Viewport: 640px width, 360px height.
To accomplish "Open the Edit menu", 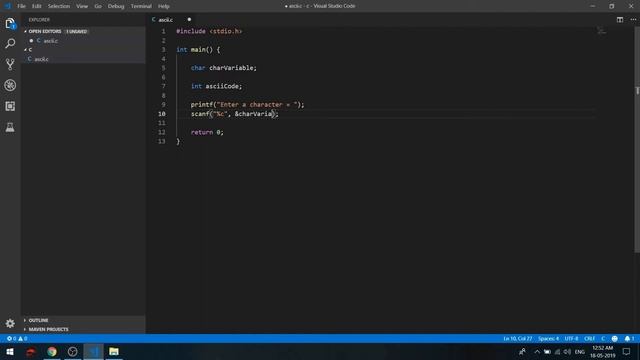I will click(x=37, y=6).
